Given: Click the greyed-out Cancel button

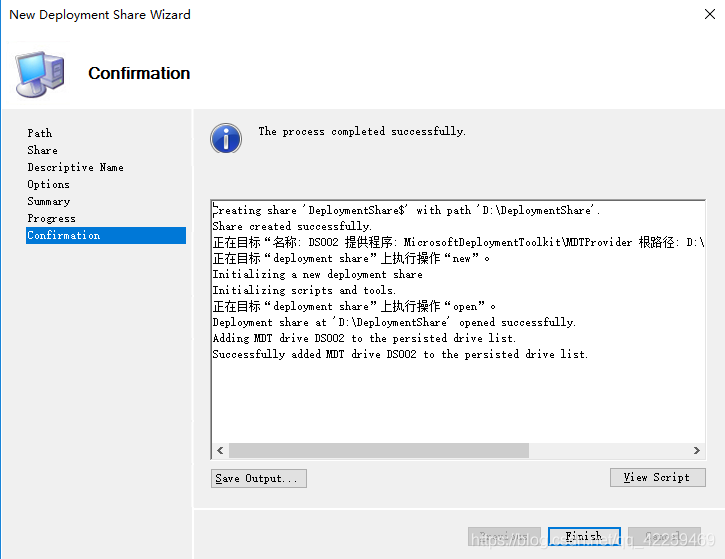Looking at the screenshot, I should coord(664,537).
